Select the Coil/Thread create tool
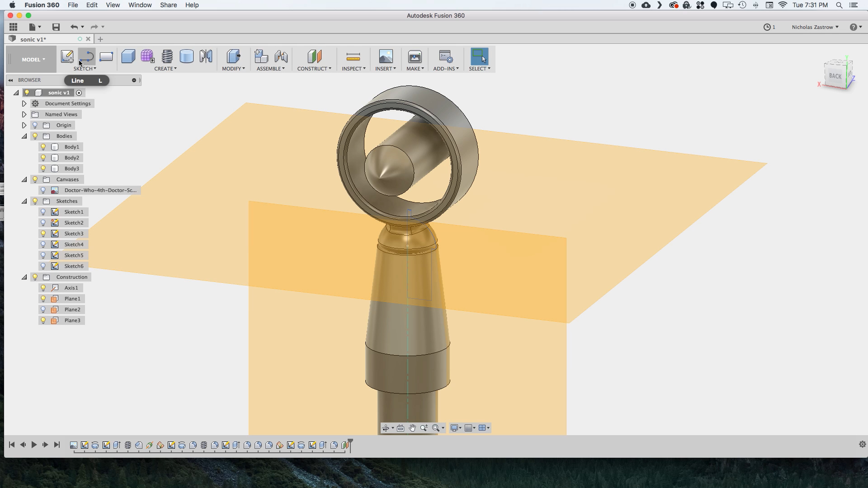 [x=167, y=56]
